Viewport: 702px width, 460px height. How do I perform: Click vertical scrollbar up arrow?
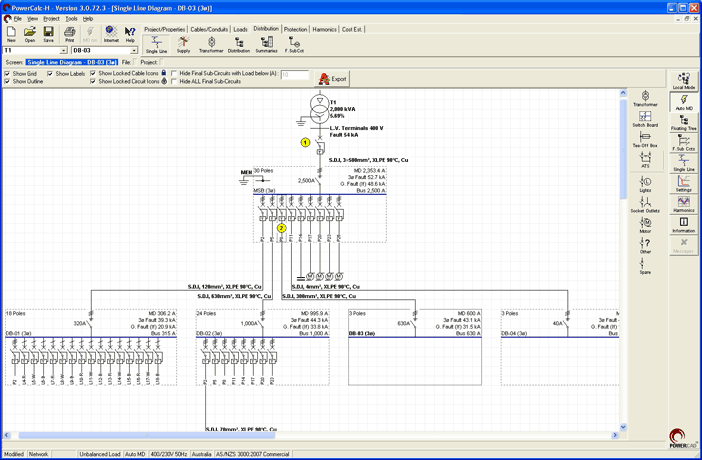point(623,93)
